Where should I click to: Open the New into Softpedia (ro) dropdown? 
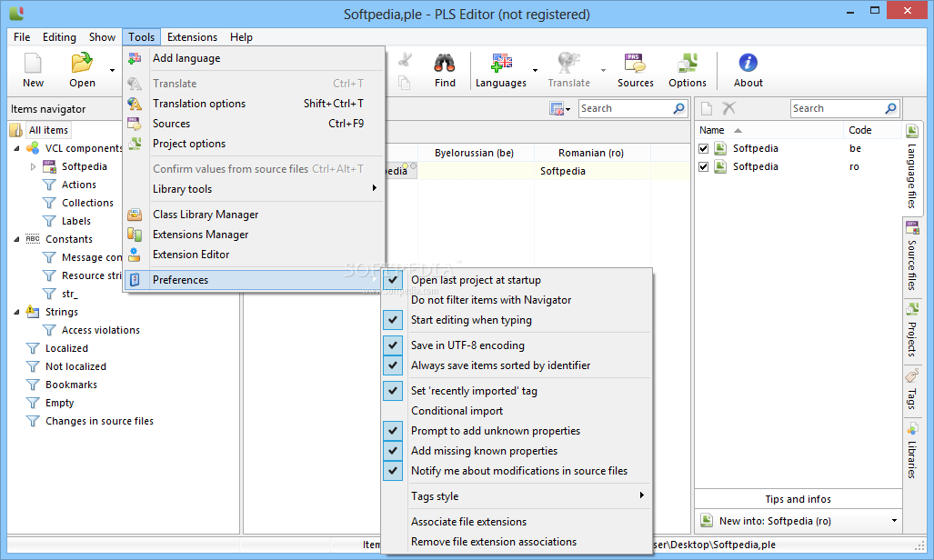(x=894, y=521)
